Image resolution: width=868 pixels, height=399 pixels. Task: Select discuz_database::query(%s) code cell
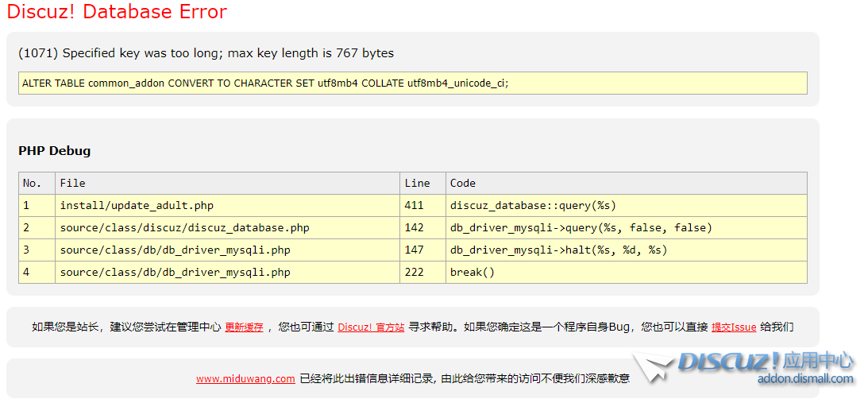coord(626,206)
